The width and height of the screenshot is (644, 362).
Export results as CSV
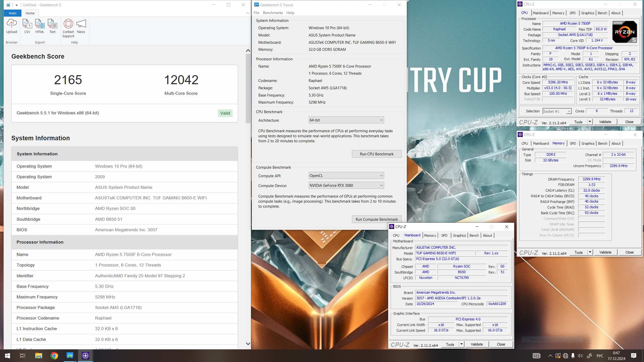point(27,26)
